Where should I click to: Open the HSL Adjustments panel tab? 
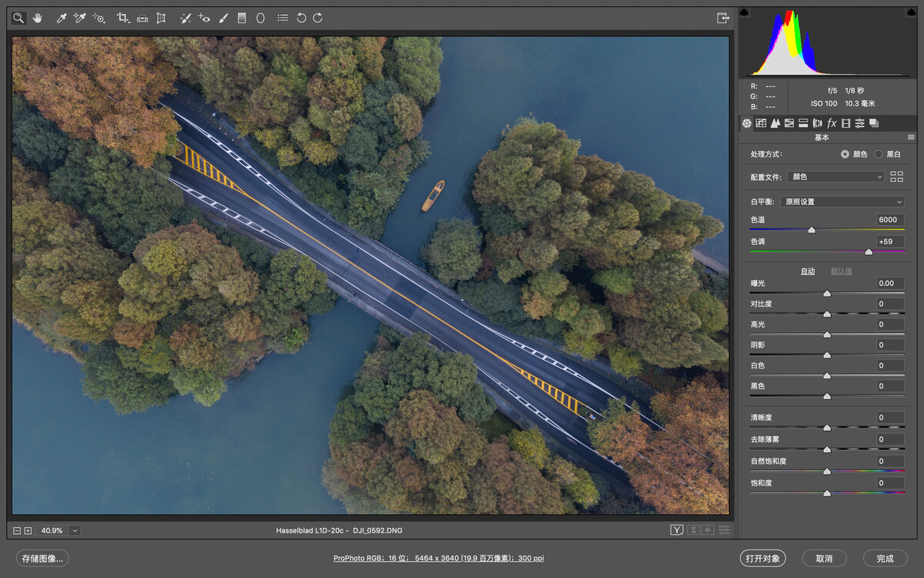[x=789, y=123]
